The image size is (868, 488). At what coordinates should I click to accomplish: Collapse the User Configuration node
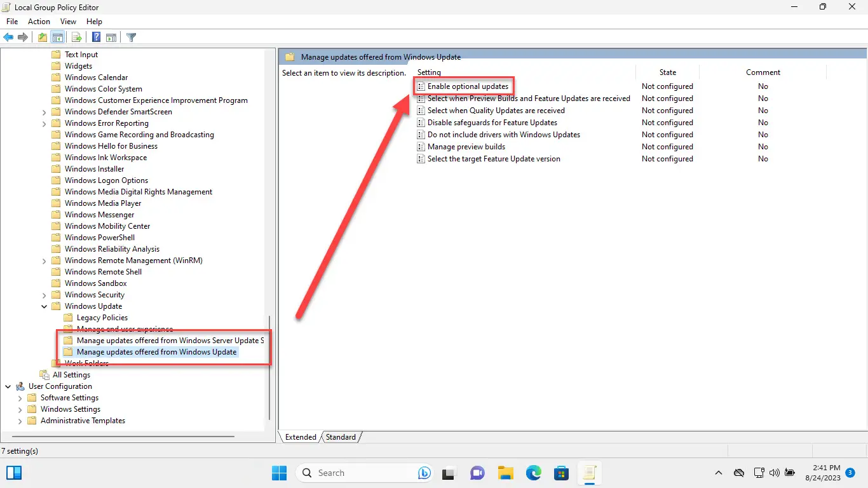(8, 386)
